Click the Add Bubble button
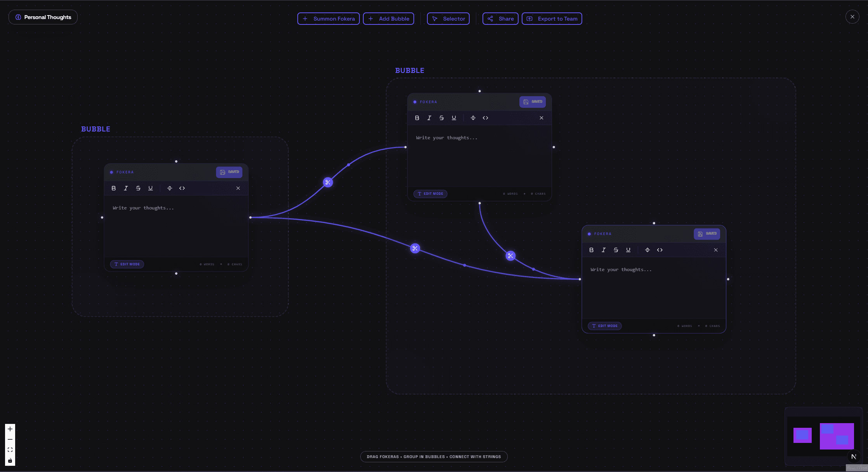This screenshot has width=868, height=472. (x=389, y=19)
